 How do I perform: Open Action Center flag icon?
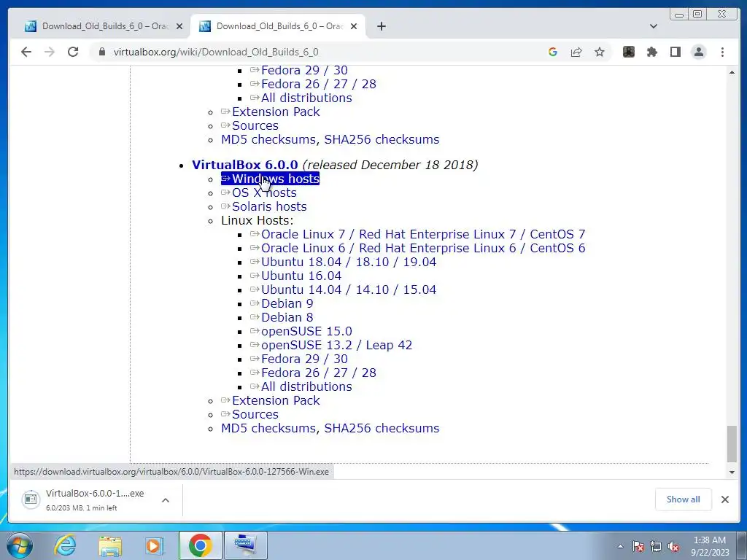638,547
